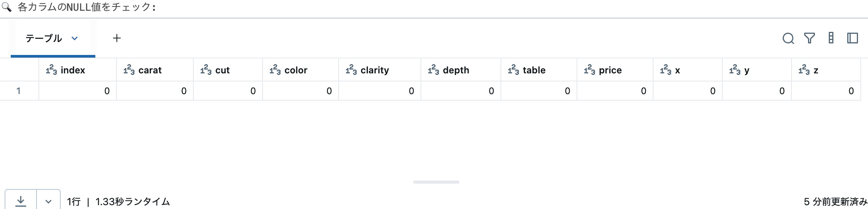Click the numeric type icon beside price
The image size is (868, 209).
coord(590,70)
